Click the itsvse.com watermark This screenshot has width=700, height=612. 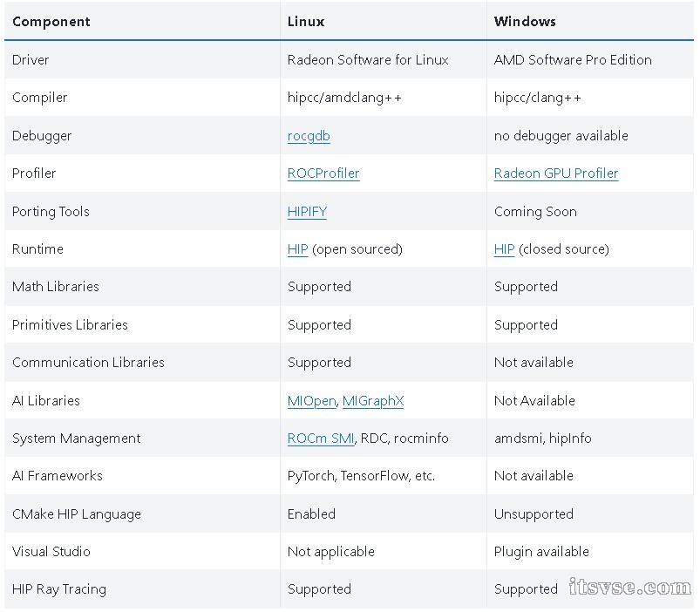point(630,587)
